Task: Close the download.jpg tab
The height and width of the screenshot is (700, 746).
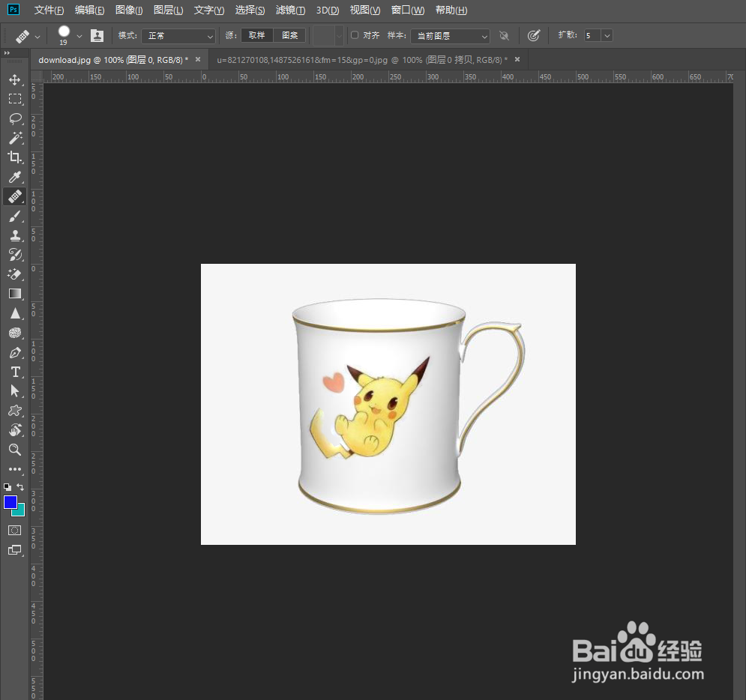Action: tap(198, 59)
